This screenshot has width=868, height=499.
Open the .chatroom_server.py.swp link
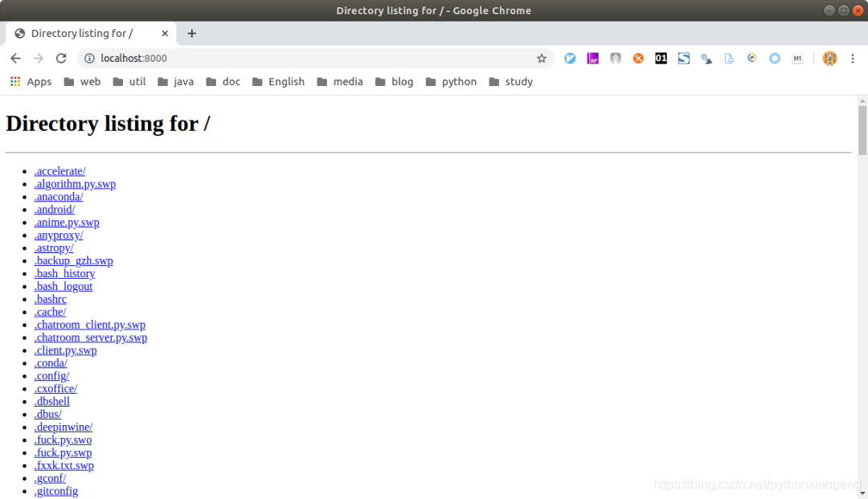click(91, 337)
